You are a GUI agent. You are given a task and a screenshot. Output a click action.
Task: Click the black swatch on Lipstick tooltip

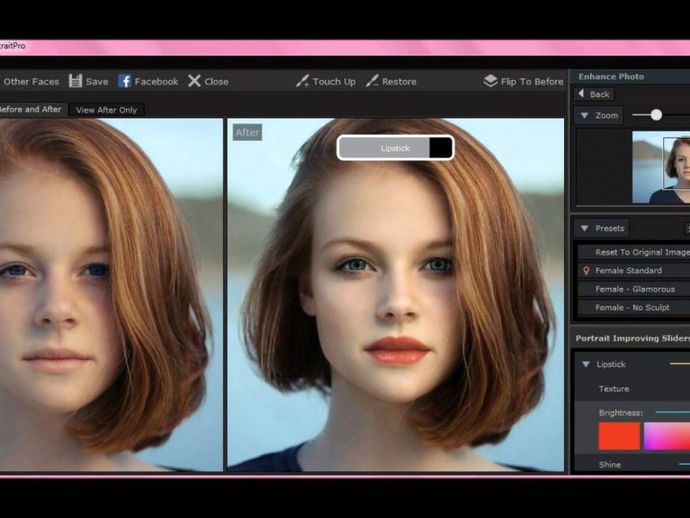coord(440,148)
